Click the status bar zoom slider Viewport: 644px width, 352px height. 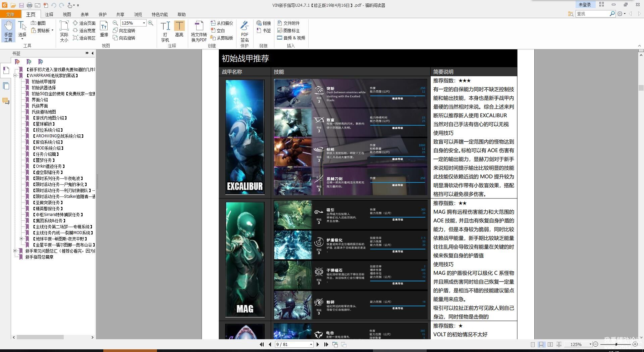[616, 344]
